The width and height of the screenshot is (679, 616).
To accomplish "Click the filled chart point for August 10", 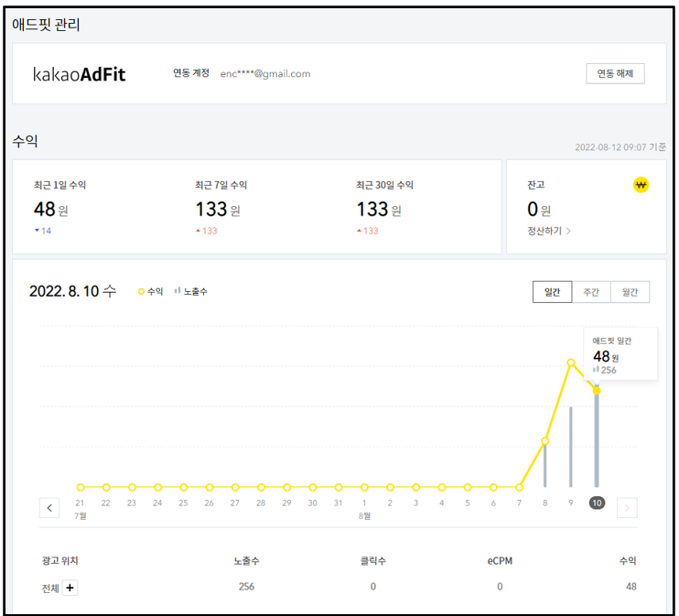I will pos(597,391).
